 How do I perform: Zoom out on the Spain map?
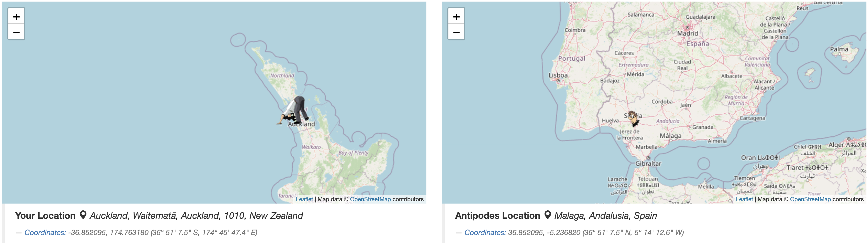pyautogui.click(x=456, y=33)
